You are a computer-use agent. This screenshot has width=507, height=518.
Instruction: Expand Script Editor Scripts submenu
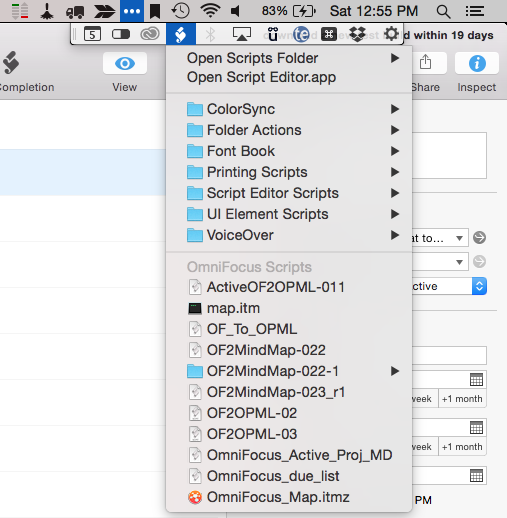point(289,193)
